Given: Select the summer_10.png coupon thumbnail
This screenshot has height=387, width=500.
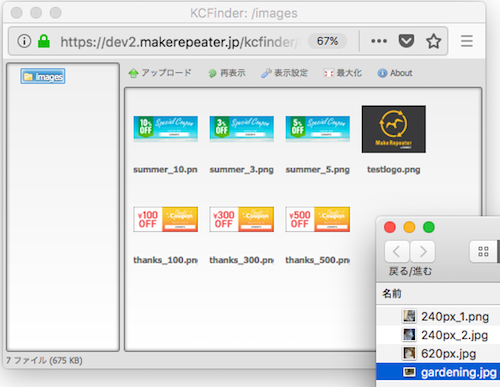Looking at the screenshot, I should 166,129.
